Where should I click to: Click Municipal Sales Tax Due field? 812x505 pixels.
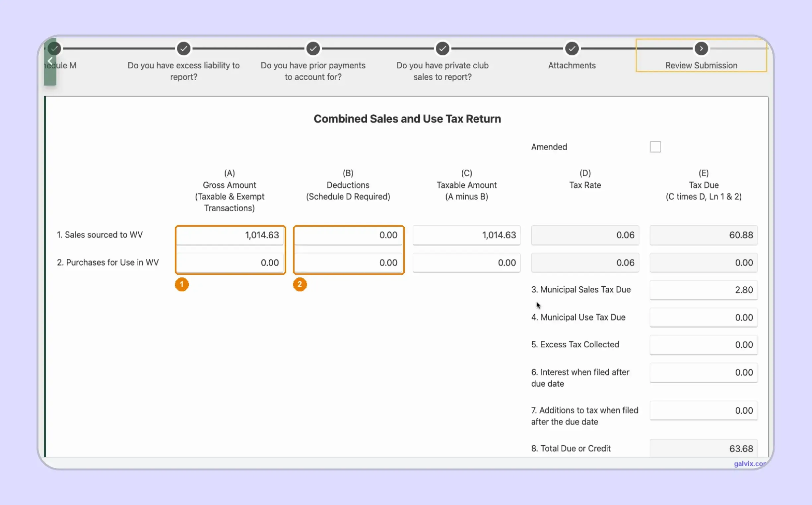[704, 290]
